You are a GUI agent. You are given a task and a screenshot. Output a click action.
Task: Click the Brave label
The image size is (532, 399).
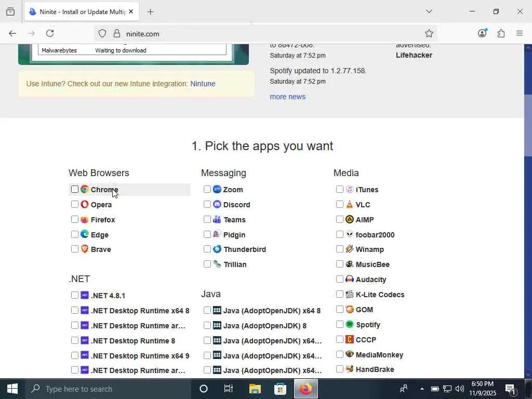(x=101, y=249)
